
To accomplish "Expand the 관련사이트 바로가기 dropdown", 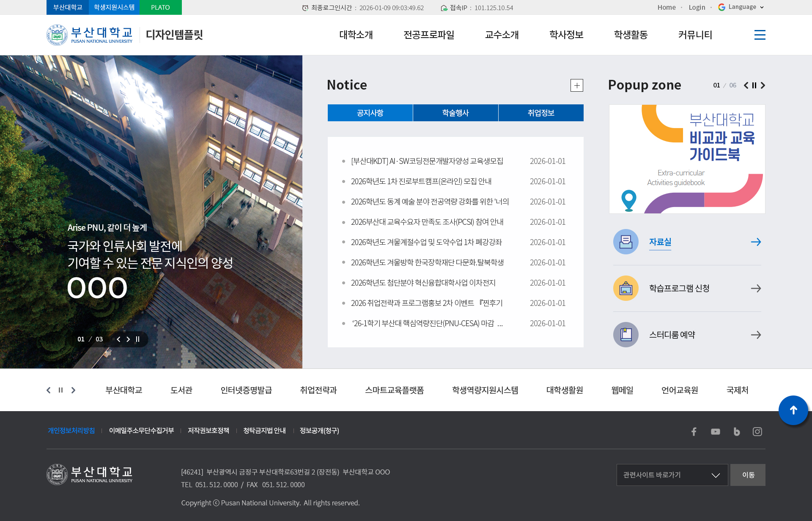I will coord(672,475).
